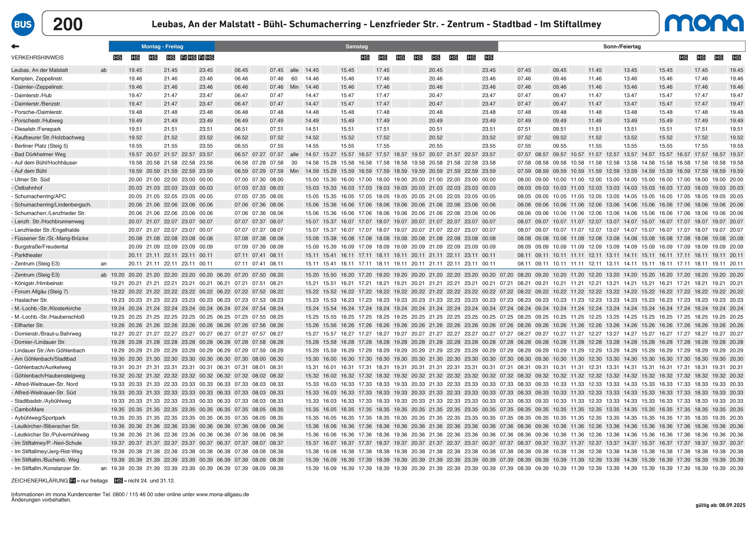Click the '= nur freitags' legend text
The height and width of the screenshot is (534, 756).
click(x=92, y=481)
